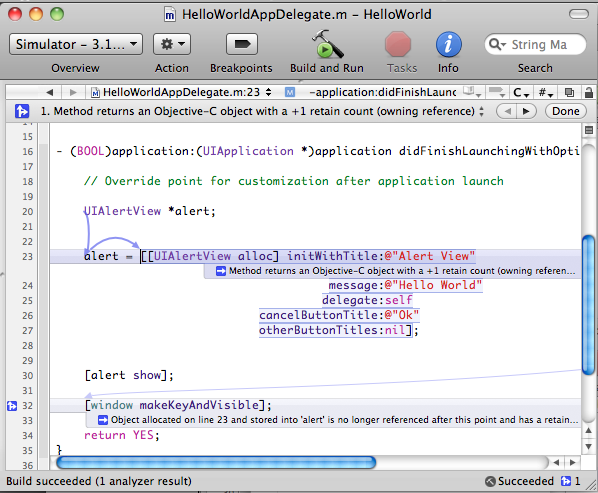
Task: Click the Tasks stop sign icon
Action: [x=398, y=44]
